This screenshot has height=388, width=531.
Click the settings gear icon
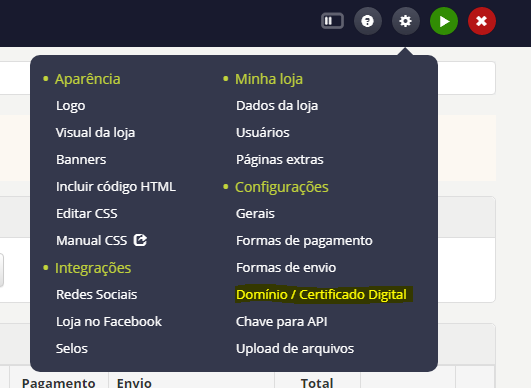click(405, 21)
